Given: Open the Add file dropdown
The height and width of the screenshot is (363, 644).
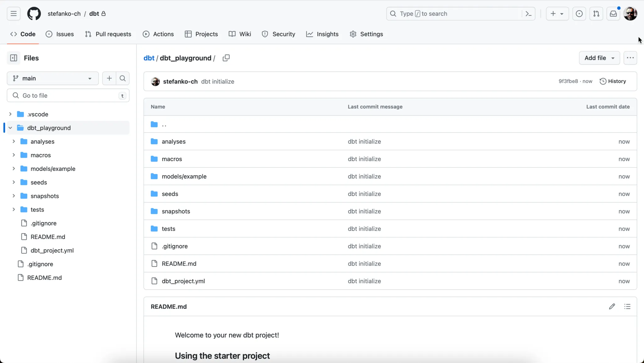Looking at the screenshot, I should coord(599,58).
